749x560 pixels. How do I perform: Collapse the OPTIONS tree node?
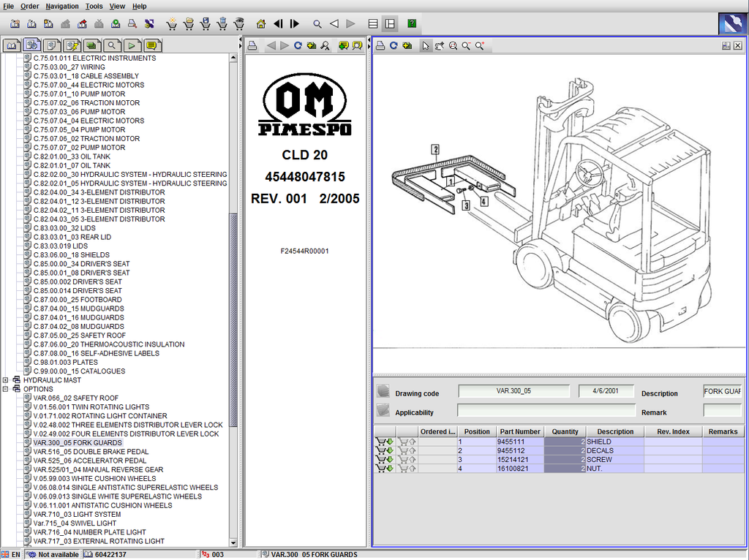(x=6, y=389)
